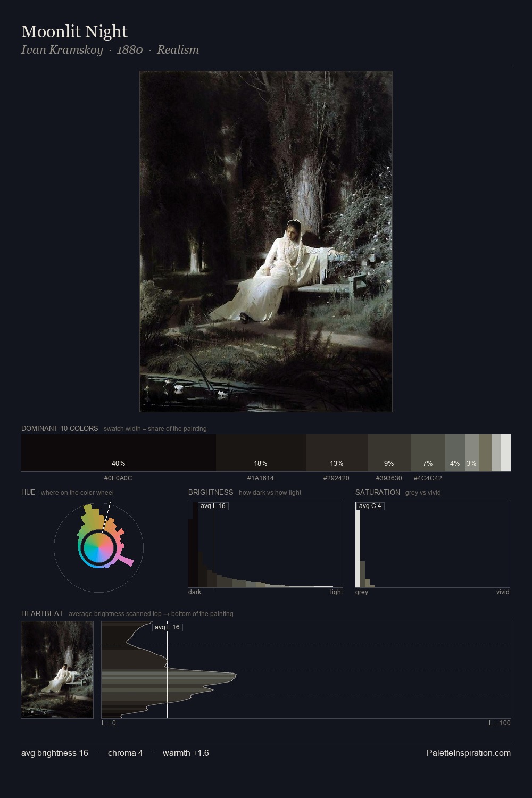Click the hue color wheel center
Screen dimensions: 532x798
[98, 547]
